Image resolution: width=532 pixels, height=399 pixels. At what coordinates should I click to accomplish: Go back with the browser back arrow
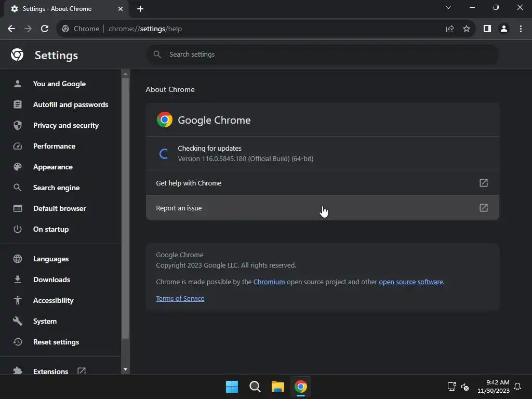pos(11,29)
